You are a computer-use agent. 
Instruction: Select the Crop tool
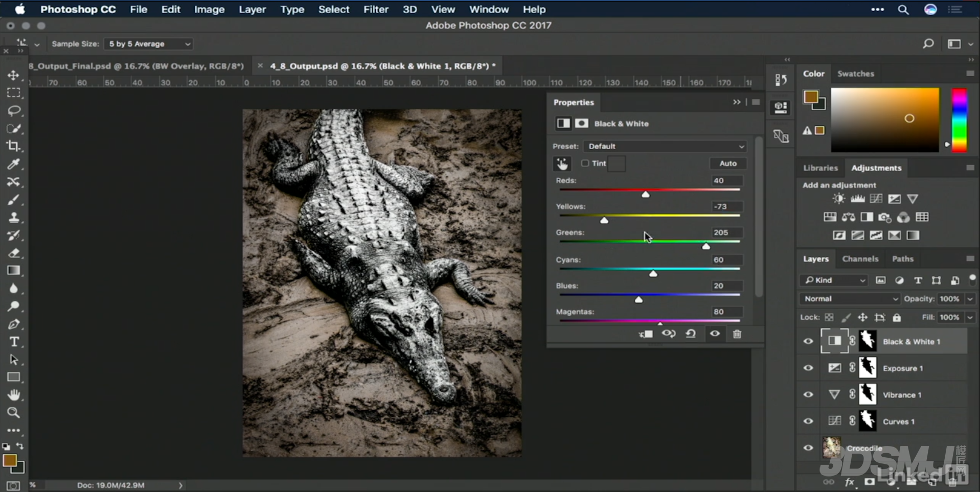click(x=14, y=146)
